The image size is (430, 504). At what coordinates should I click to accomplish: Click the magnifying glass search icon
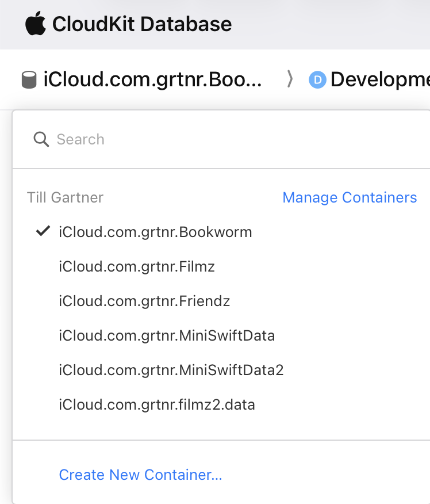click(x=41, y=139)
